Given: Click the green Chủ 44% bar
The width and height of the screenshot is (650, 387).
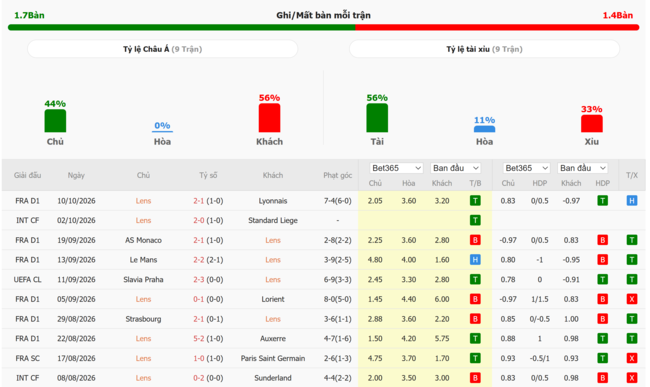Looking at the screenshot, I should [x=55, y=121].
